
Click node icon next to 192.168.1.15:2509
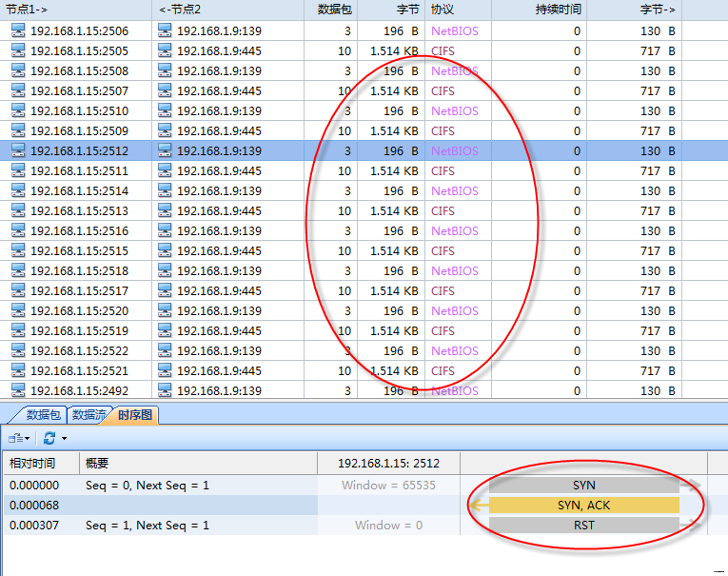(19, 130)
